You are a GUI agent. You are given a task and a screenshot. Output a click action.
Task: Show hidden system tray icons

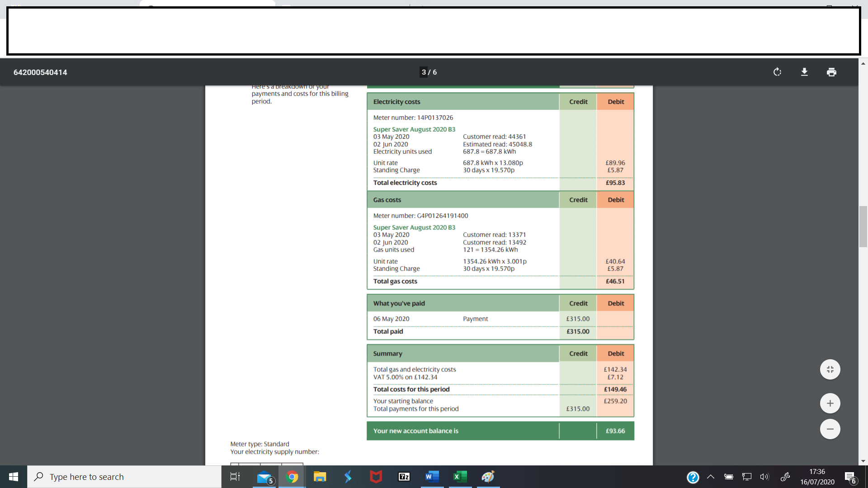[x=711, y=477]
